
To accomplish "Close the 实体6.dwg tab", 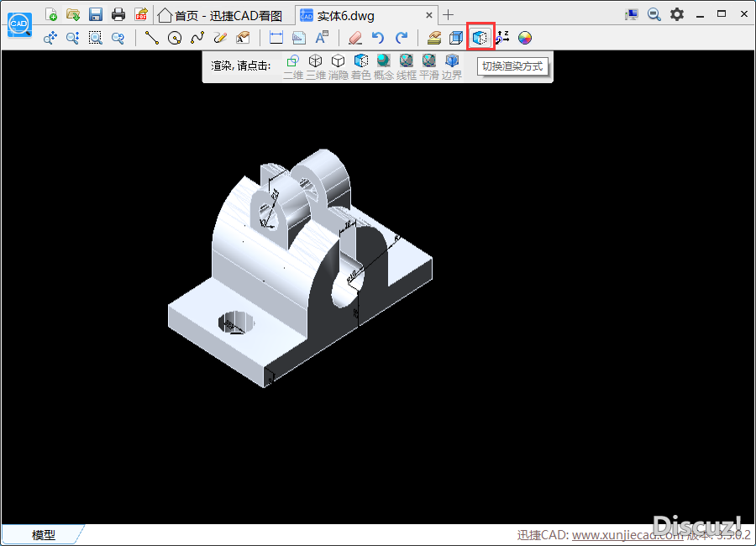I will [x=429, y=15].
